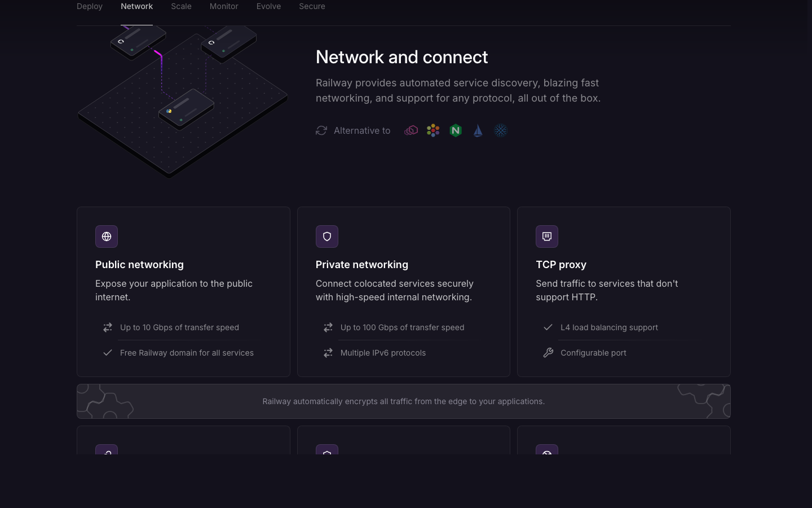This screenshot has width=812, height=508.
Task: Click the multicolor hexagon cluster logo
Action: (x=433, y=130)
